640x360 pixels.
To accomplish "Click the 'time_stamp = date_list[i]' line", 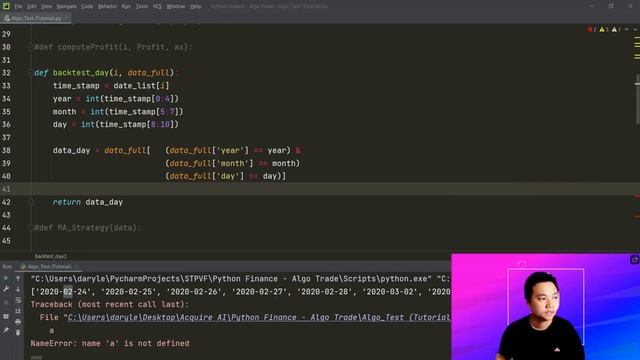I will 111,86.
